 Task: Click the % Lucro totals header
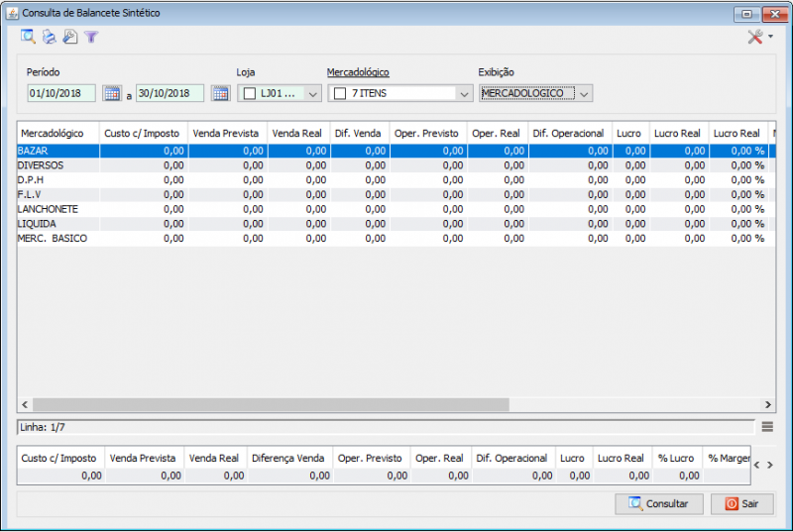[677, 459]
